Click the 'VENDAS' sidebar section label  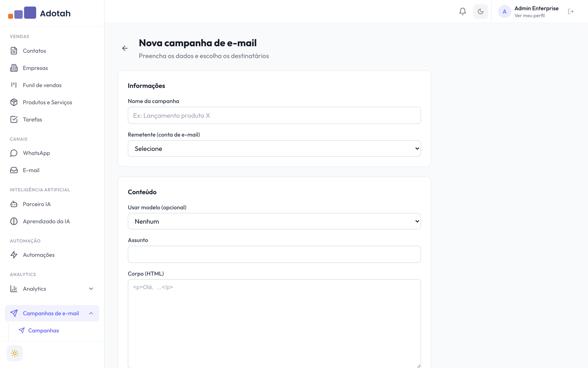coord(20,37)
